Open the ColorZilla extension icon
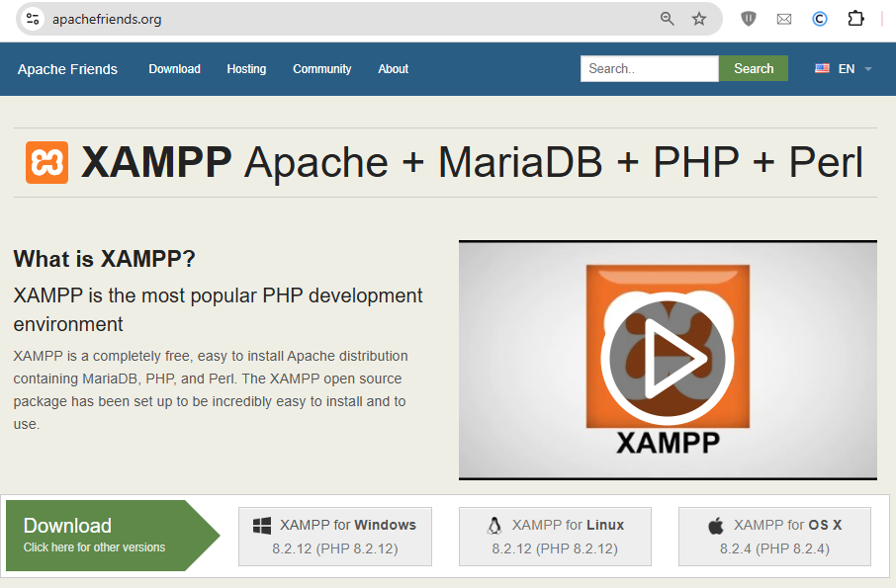The image size is (896, 588). 819,18
